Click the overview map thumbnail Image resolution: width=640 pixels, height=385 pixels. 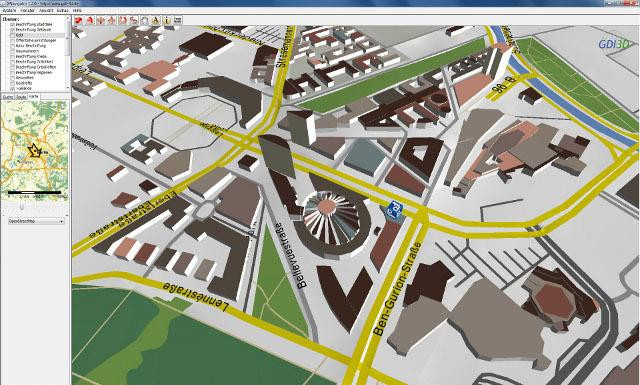pos(35,150)
